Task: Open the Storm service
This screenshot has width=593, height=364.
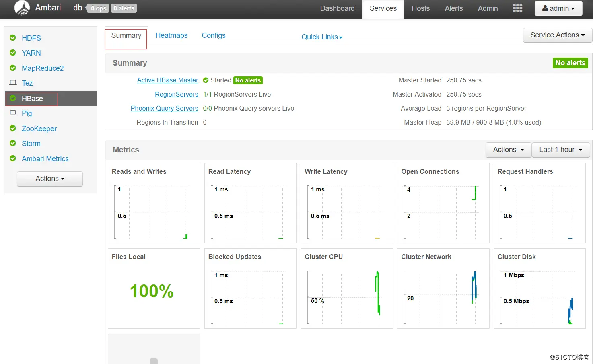Action: point(31,144)
